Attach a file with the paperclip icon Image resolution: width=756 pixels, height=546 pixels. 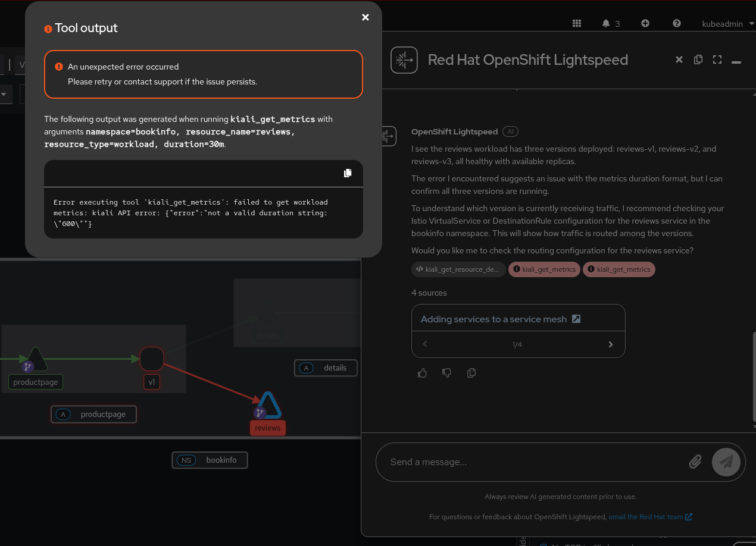[695, 462]
